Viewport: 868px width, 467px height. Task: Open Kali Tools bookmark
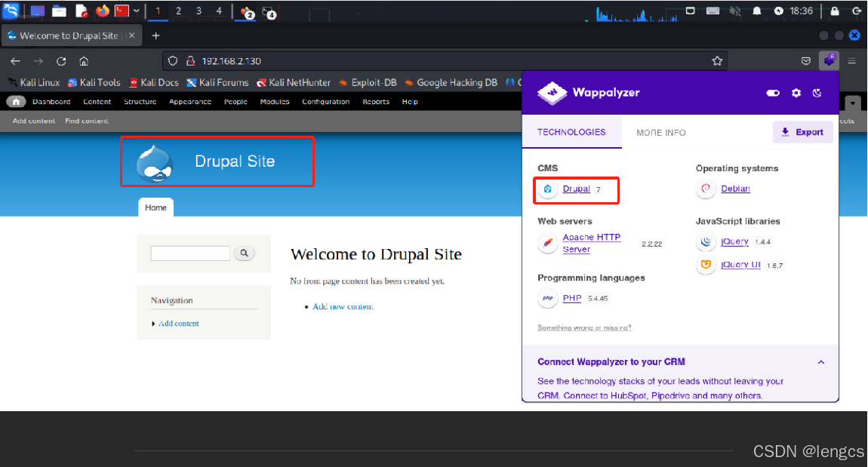[94, 82]
